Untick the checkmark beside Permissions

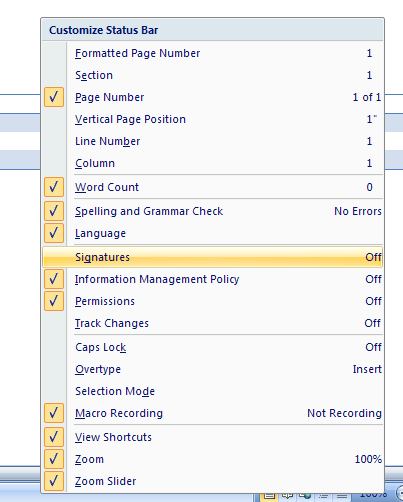54,301
